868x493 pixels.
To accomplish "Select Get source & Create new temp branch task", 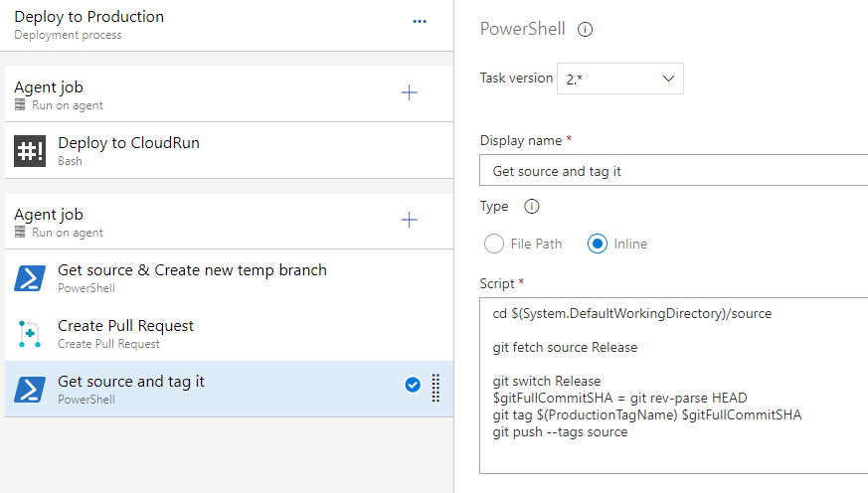I will (229, 277).
